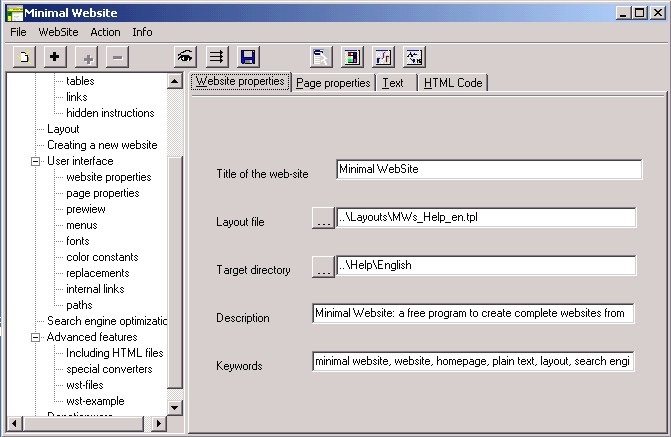
Task: Click the three-arrows generate icon
Action: coord(216,57)
